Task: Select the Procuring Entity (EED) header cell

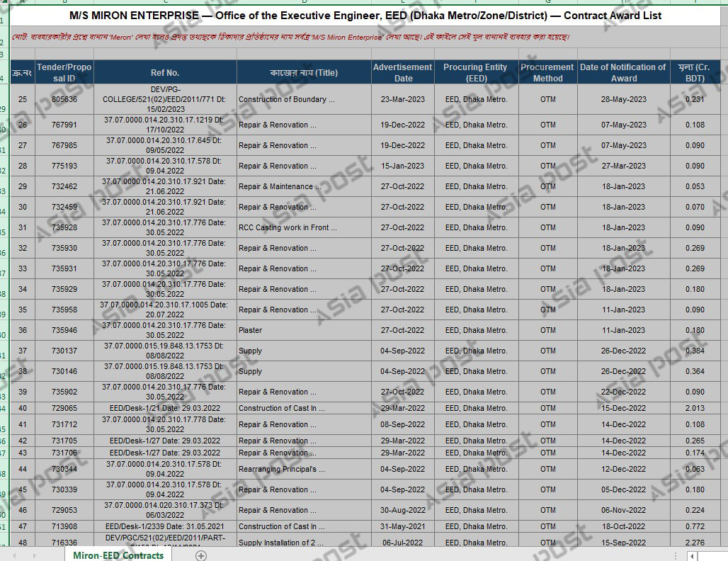Action: click(x=476, y=72)
